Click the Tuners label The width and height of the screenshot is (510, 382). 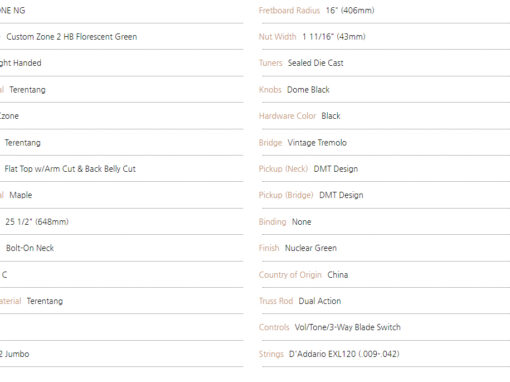[270, 63]
